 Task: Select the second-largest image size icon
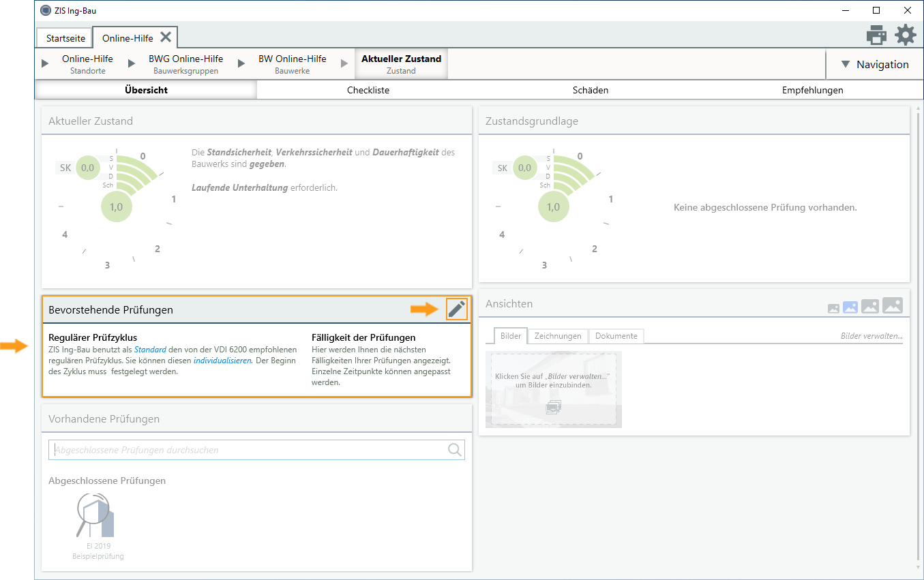pos(870,307)
